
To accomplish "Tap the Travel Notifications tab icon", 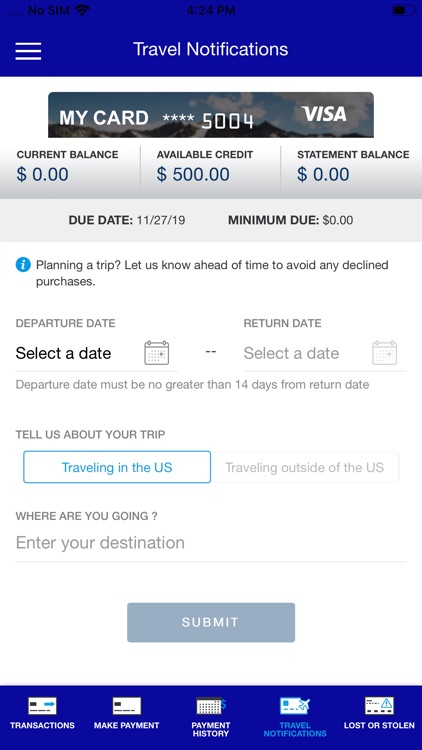I will coord(295,706).
